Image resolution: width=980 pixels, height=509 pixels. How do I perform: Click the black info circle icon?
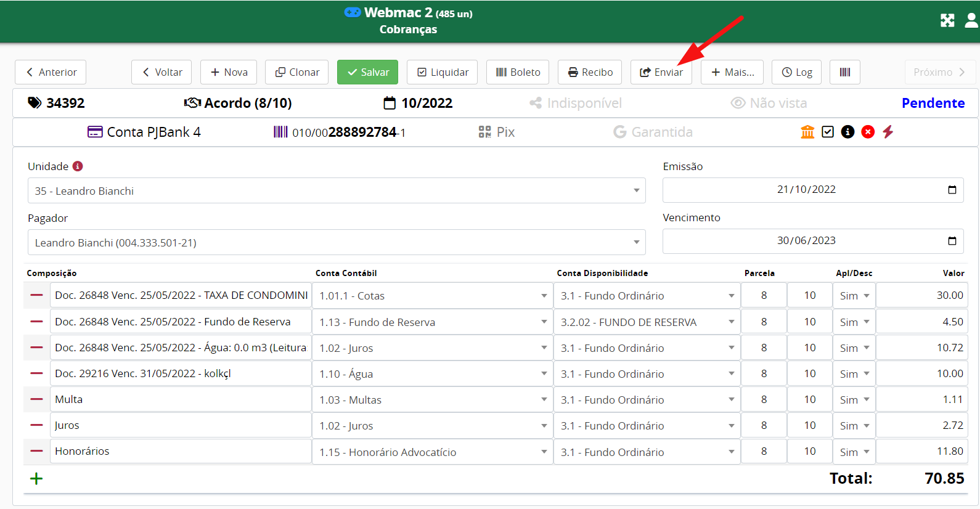tap(847, 132)
